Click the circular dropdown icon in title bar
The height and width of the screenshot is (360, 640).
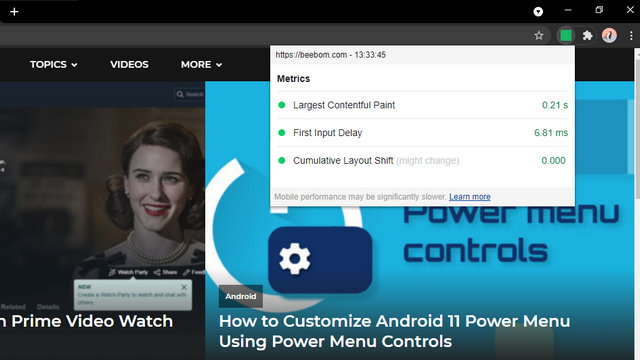click(538, 11)
